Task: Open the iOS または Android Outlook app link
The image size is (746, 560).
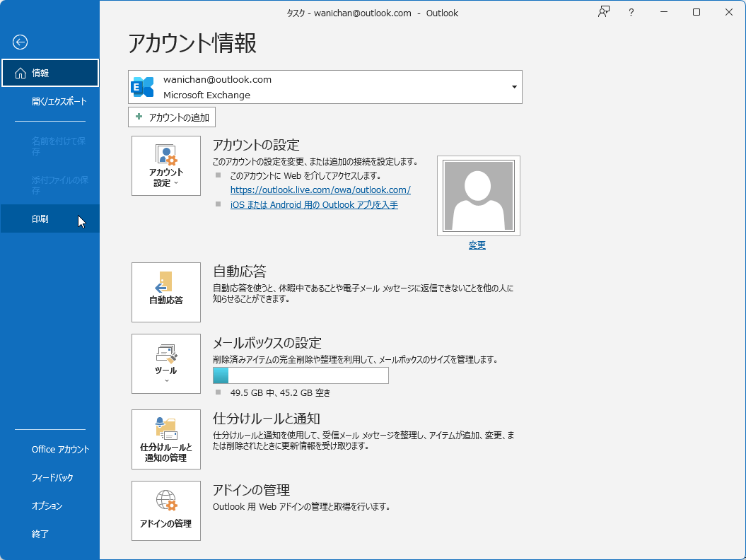Action: coord(314,204)
